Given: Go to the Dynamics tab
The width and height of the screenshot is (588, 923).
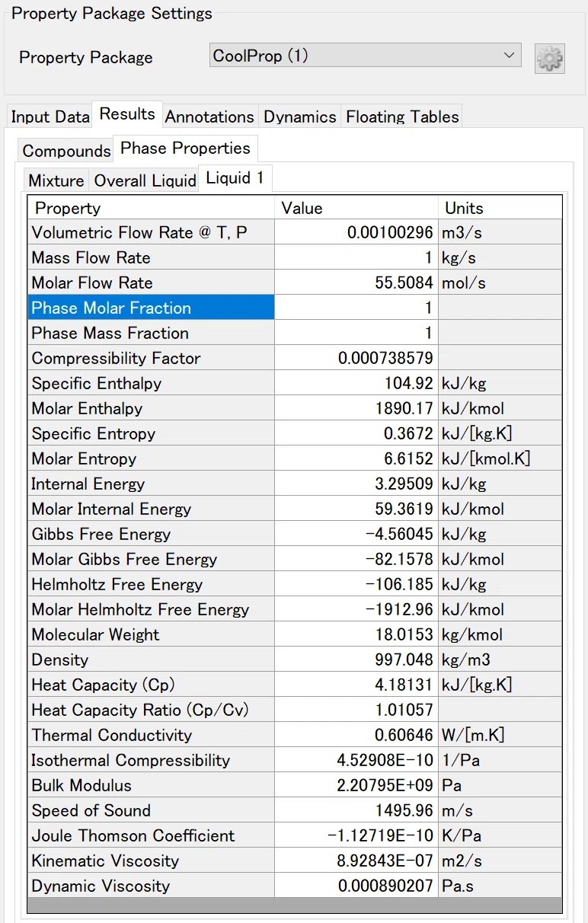Looking at the screenshot, I should coord(299,117).
